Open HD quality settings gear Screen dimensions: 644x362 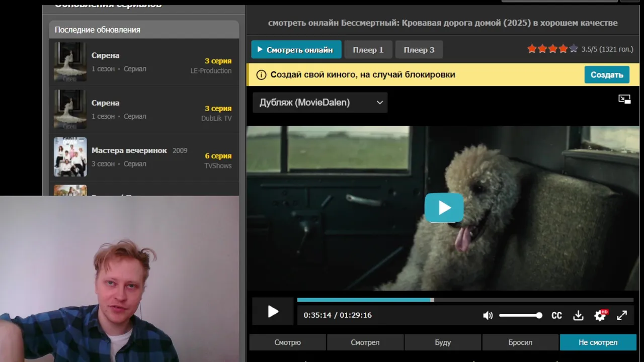pyautogui.click(x=600, y=315)
